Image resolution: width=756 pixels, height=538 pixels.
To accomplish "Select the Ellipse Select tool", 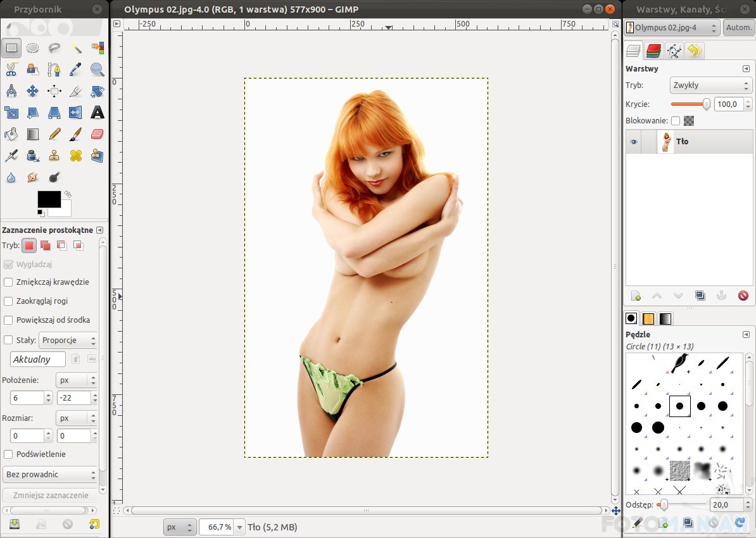I will (x=33, y=48).
